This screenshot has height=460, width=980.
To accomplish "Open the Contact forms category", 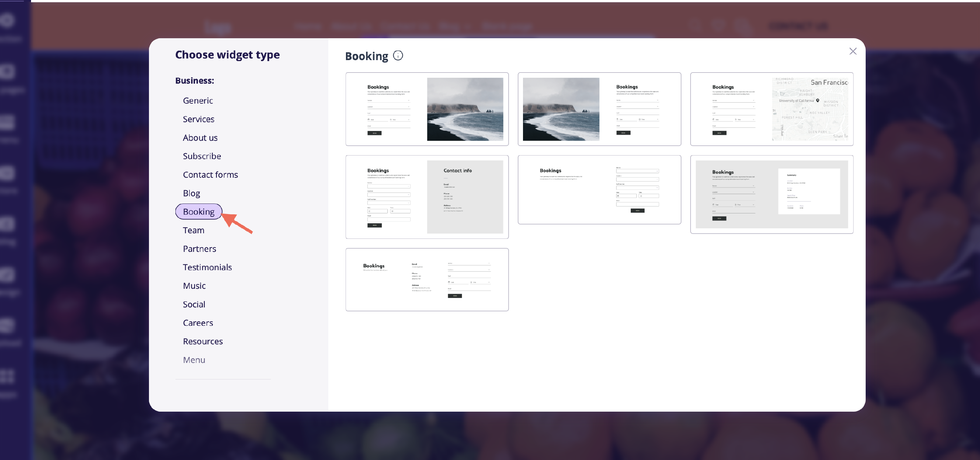I will point(210,175).
